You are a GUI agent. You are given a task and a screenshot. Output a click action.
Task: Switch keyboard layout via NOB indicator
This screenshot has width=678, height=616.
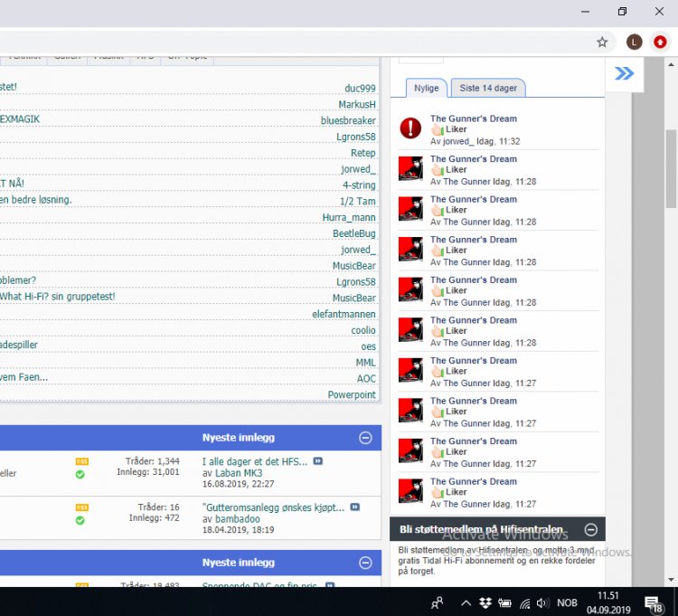[567, 602]
